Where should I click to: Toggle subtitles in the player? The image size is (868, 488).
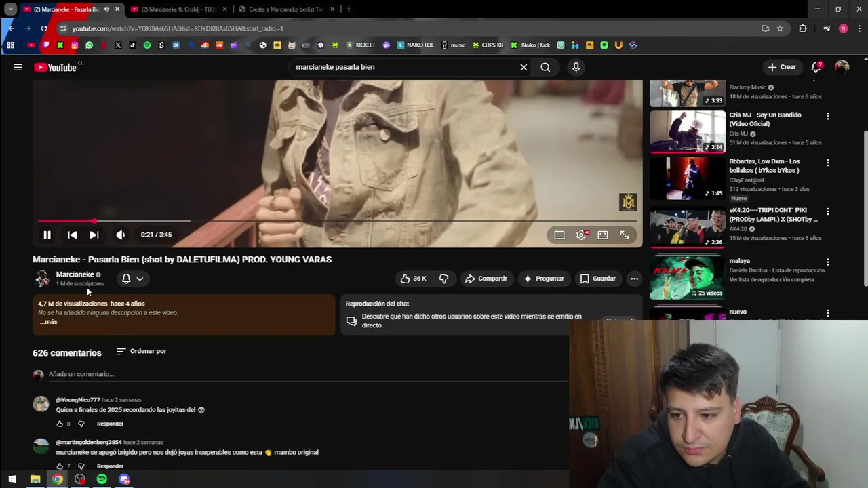[559, 235]
